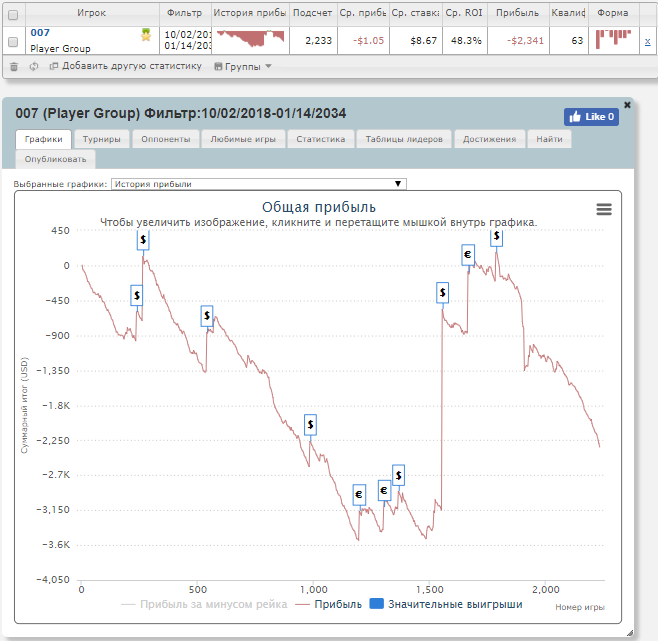Viewport: 658px width, 641px height.
Task: Check the 007 player row checkbox
Action: coord(13,42)
